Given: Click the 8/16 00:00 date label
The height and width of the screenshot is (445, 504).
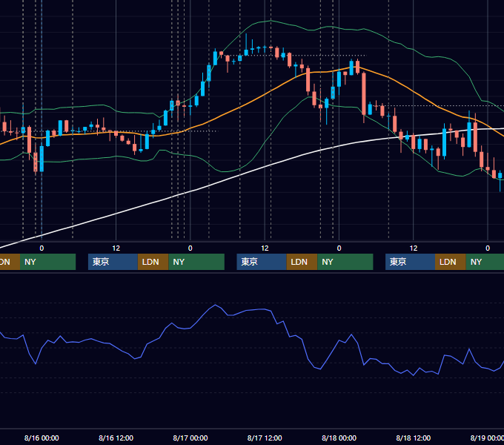Looking at the screenshot, I should pyautogui.click(x=42, y=438).
